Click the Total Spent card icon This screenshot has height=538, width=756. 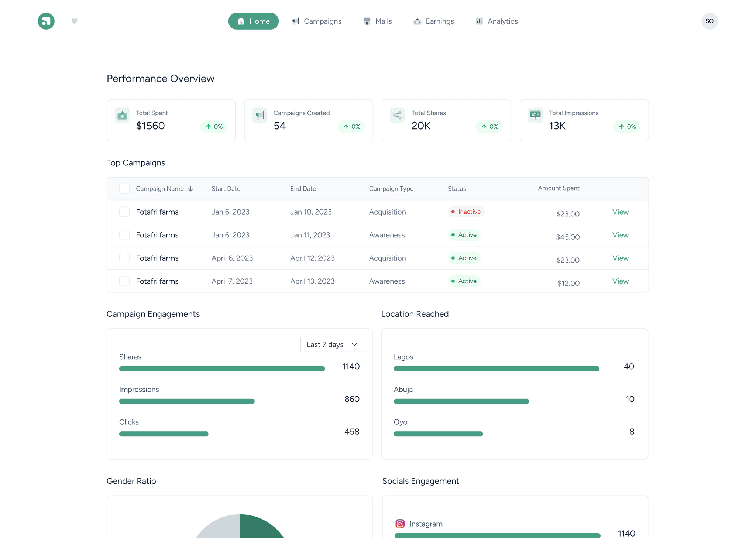coord(122,115)
